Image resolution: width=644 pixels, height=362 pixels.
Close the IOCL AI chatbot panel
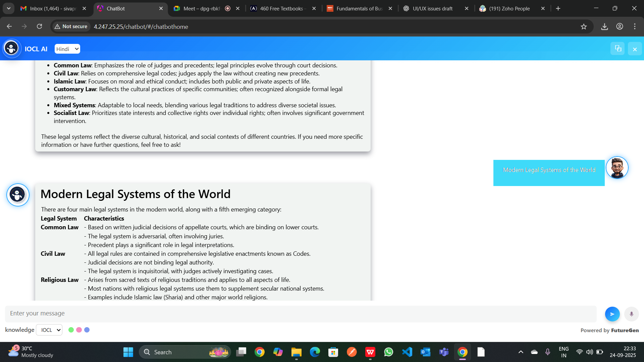(x=635, y=49)
